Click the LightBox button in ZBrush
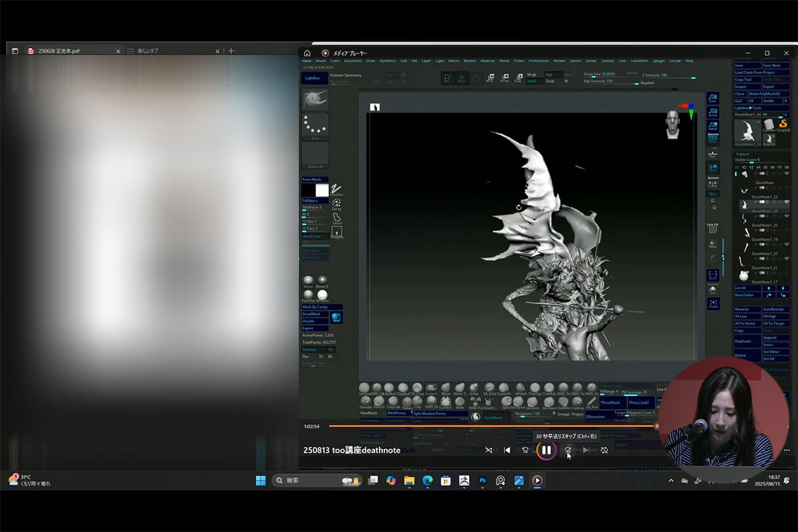This screenshot has height=532, width=798. click(x=313, y=78)
